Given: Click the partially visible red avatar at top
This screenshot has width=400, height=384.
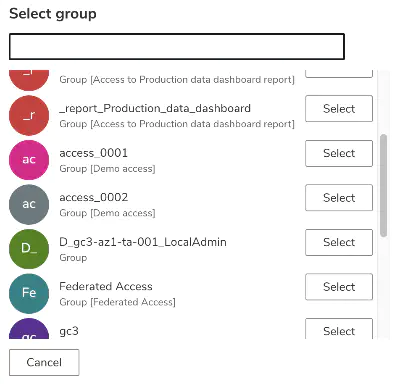Looking at the screenshot, I should [29, 80].
